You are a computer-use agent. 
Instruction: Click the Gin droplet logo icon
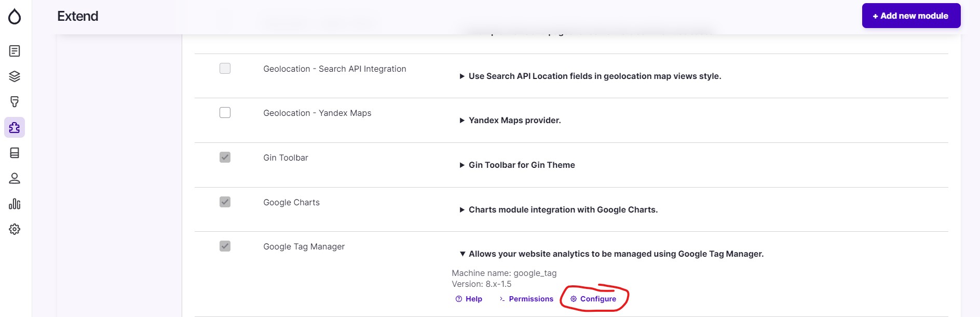point(15,17)
